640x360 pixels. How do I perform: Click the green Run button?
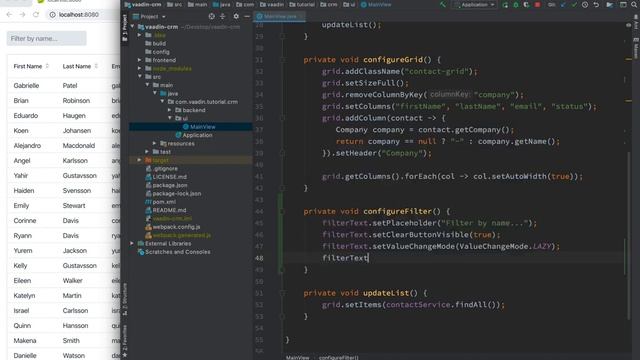point(505,5)
